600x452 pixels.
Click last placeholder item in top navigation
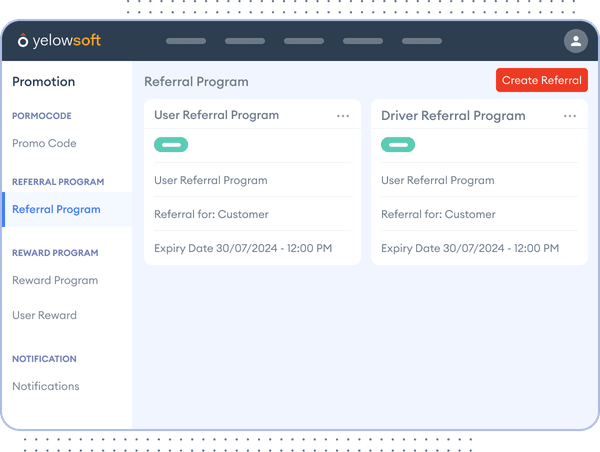point(421,41)
